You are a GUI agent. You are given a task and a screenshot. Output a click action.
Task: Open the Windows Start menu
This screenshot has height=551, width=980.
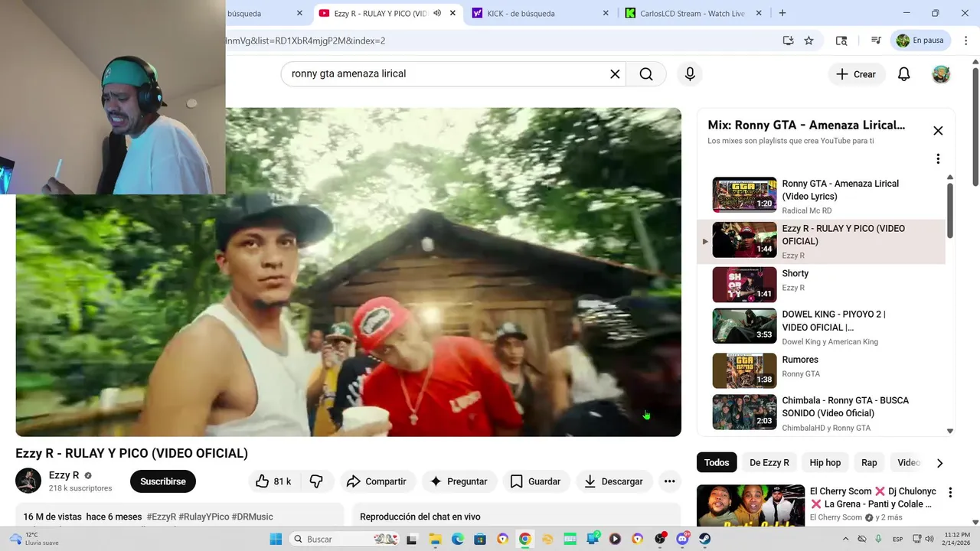pyautogui.click(x=276, y=539)
